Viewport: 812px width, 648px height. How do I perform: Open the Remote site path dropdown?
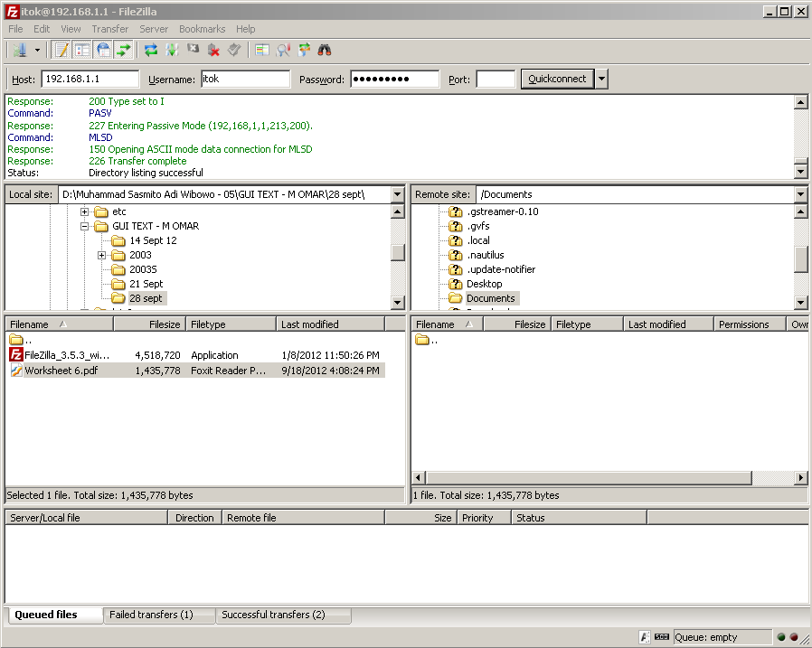pyautogui.click(x=800, y=194)
